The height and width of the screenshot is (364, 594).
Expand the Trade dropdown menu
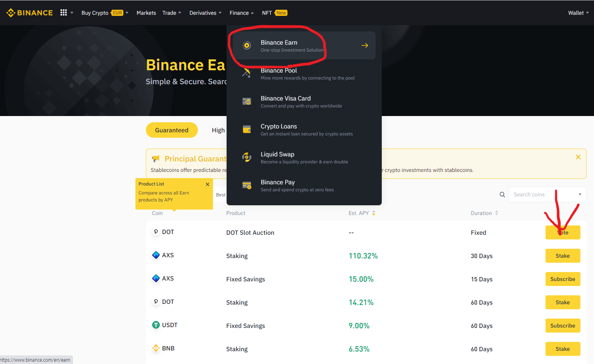172,13
